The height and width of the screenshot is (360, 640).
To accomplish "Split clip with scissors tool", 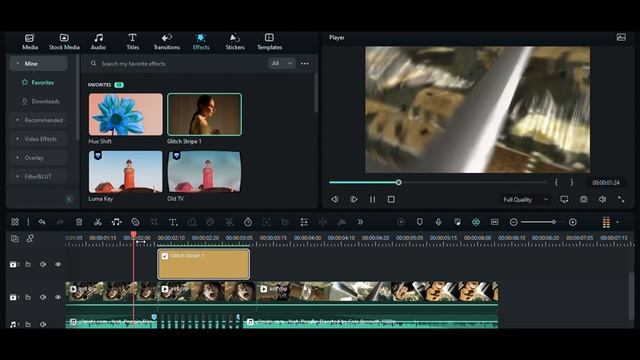I will 98,222.
